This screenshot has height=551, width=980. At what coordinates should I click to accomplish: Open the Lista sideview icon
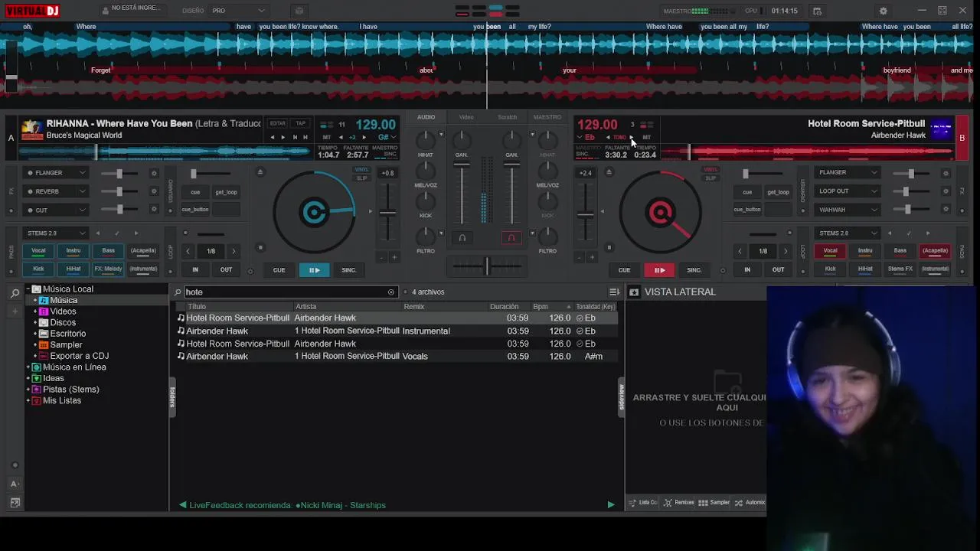tap(643, 503)
